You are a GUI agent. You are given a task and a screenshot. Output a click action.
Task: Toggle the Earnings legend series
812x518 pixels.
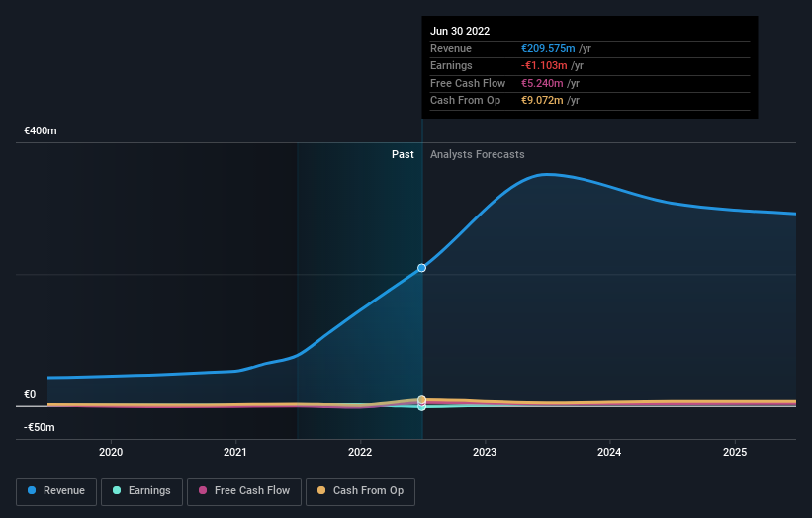click(x=141, y=491)
